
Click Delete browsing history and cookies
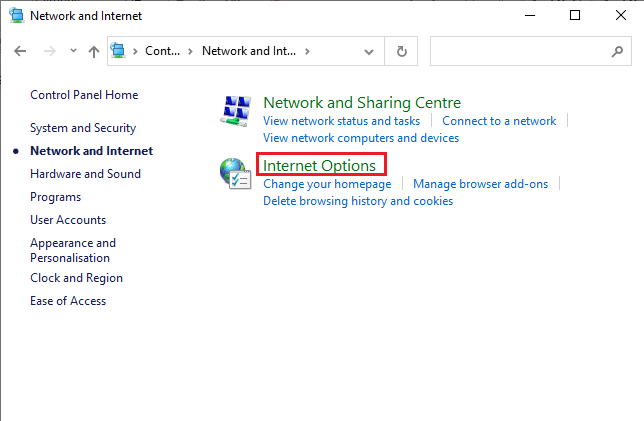coord(358,201)
